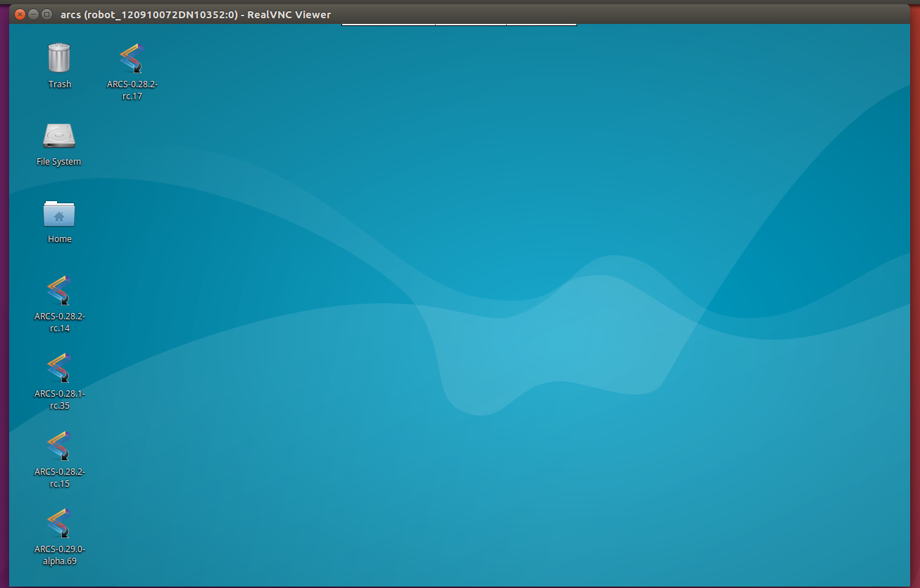Click the "Home" label text
Screen dimensions: 920x588
point(60,239)
